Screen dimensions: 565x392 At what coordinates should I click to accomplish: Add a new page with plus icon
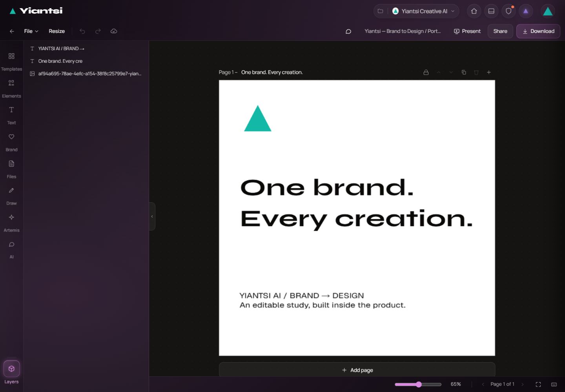489,73
